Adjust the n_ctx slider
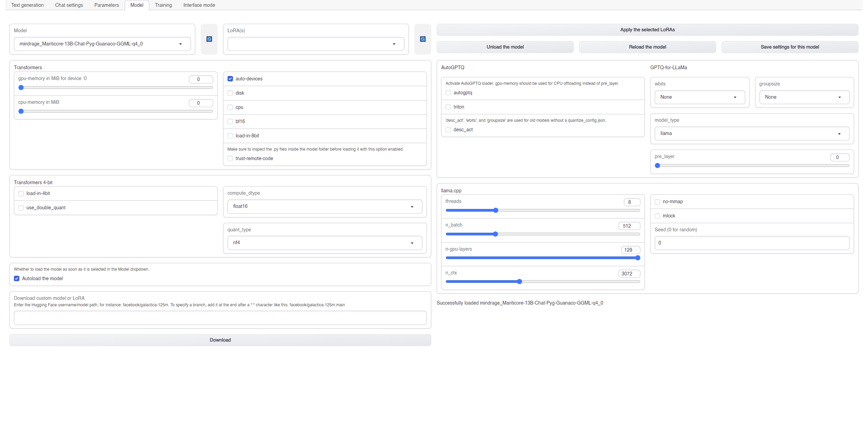Viewport: 868px width, 426px height. 519,281
